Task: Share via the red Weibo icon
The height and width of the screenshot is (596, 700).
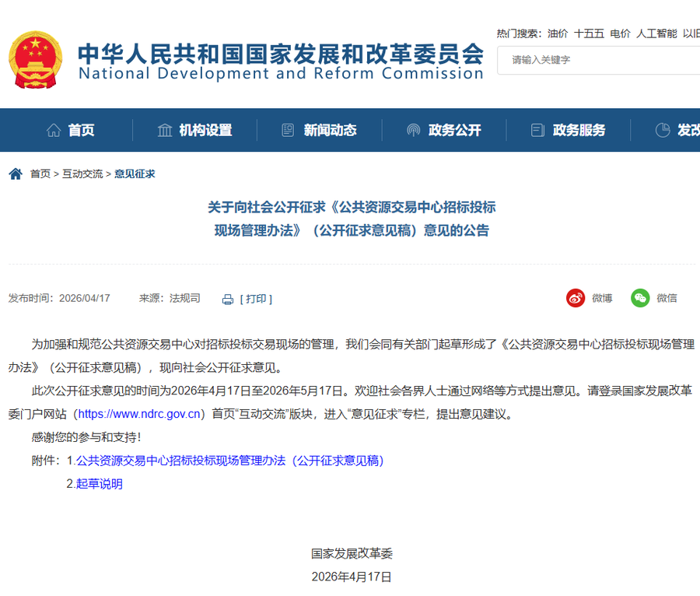Action: click(x=576, y=298)
